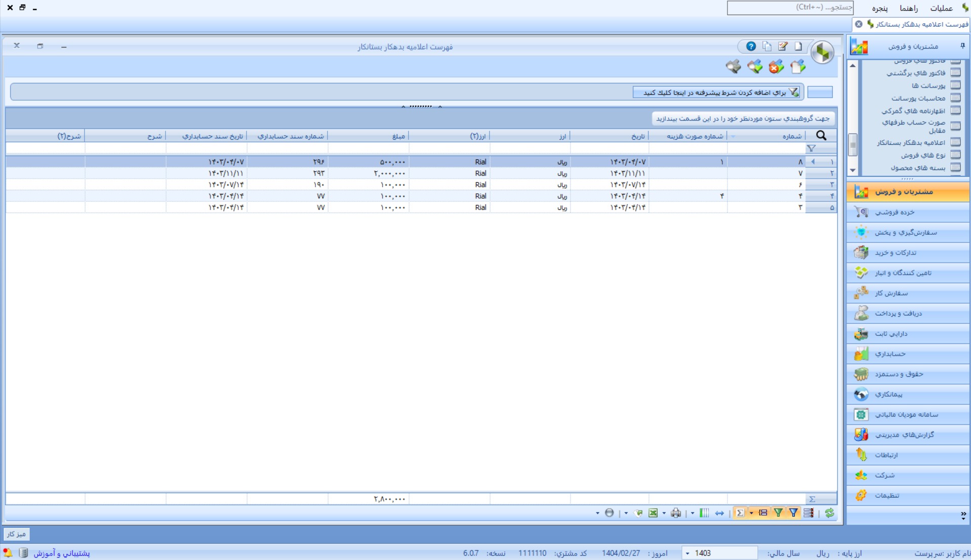The image size is (971, 560).
Task: Toggle the group panel braces icon
Action: [x=763, y=513]
